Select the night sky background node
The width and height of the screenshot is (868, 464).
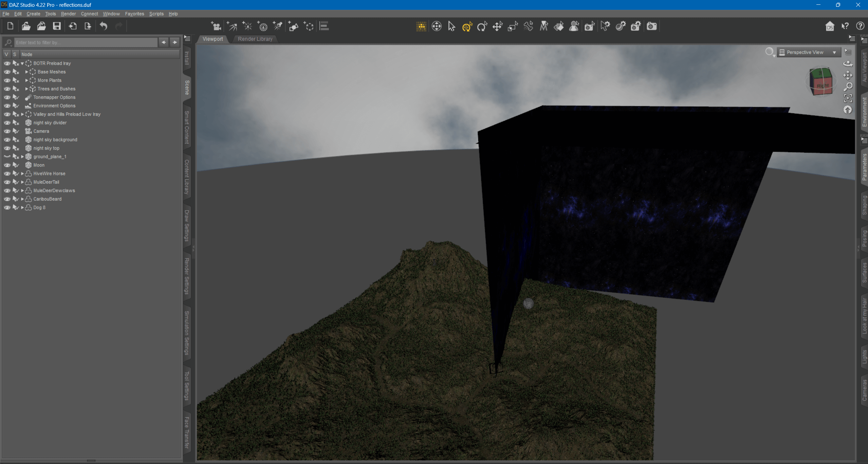click(x=55, y=140)
